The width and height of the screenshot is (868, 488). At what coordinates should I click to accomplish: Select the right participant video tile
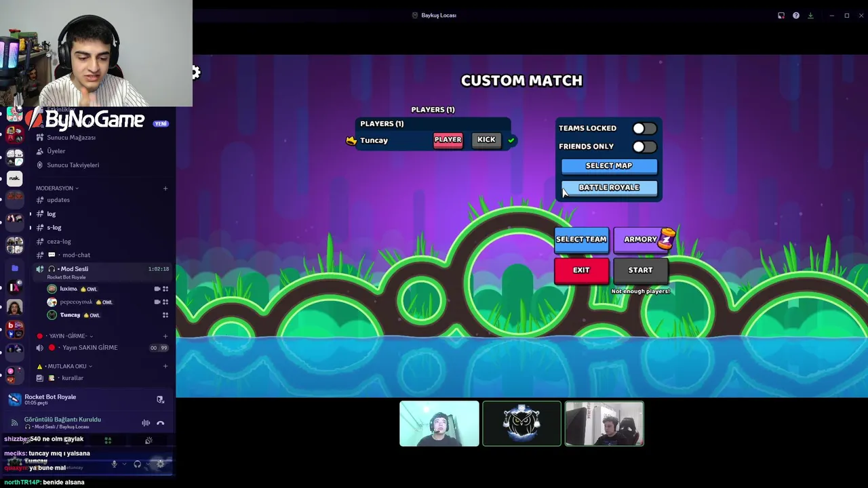(604, 424)
